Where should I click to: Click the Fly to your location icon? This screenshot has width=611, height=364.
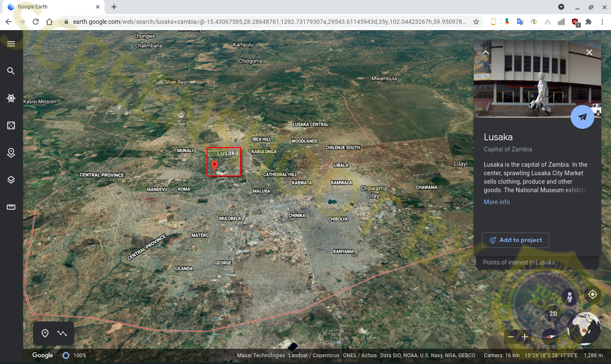[x=593, y=294]
